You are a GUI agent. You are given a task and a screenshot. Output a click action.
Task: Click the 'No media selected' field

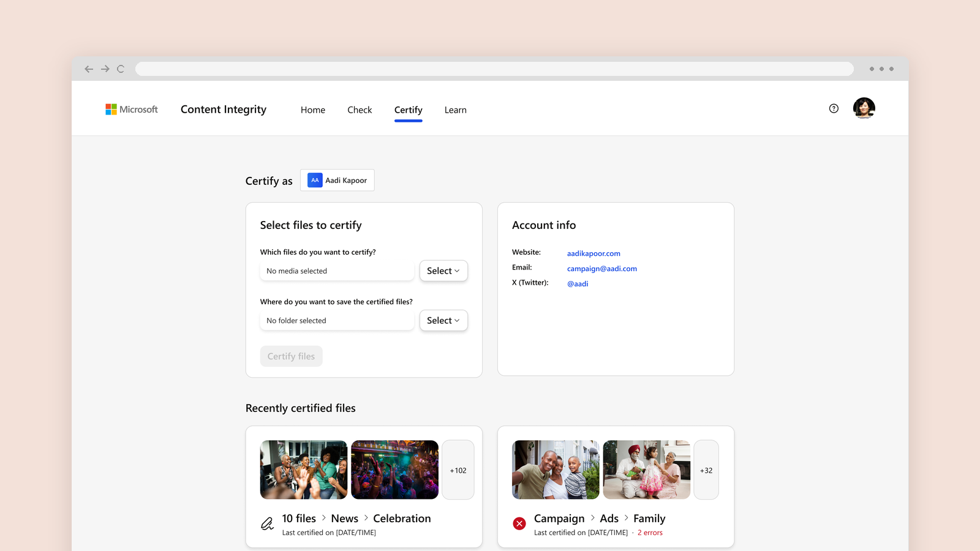(x=337, y=271)
